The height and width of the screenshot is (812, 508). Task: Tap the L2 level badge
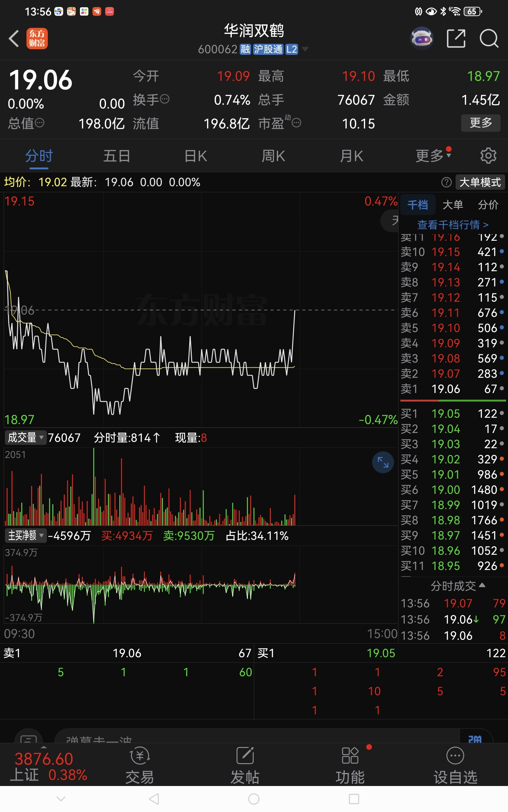(292, 49)
